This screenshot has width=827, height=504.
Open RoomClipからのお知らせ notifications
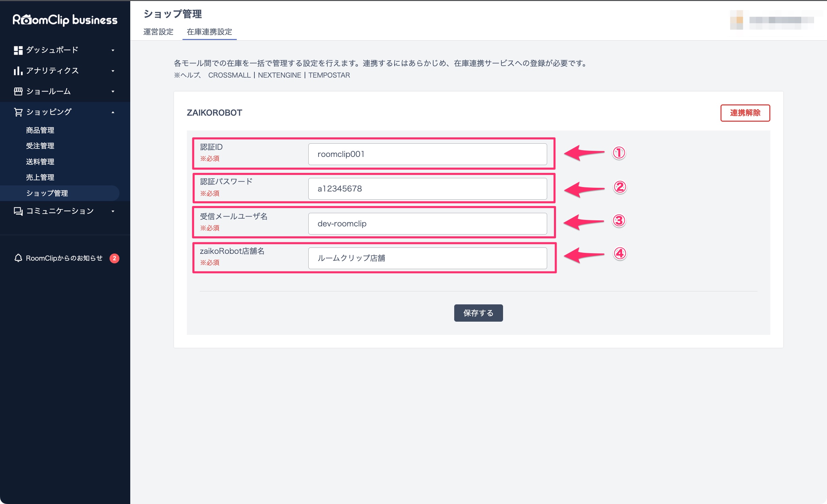pos(64,258)
